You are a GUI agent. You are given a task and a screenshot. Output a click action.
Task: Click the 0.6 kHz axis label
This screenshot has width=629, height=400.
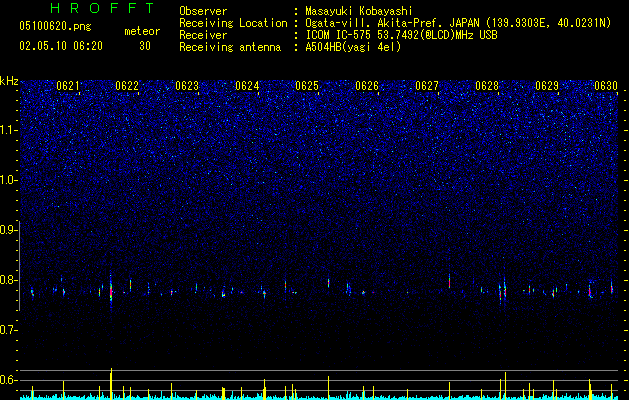coord(8,380)
